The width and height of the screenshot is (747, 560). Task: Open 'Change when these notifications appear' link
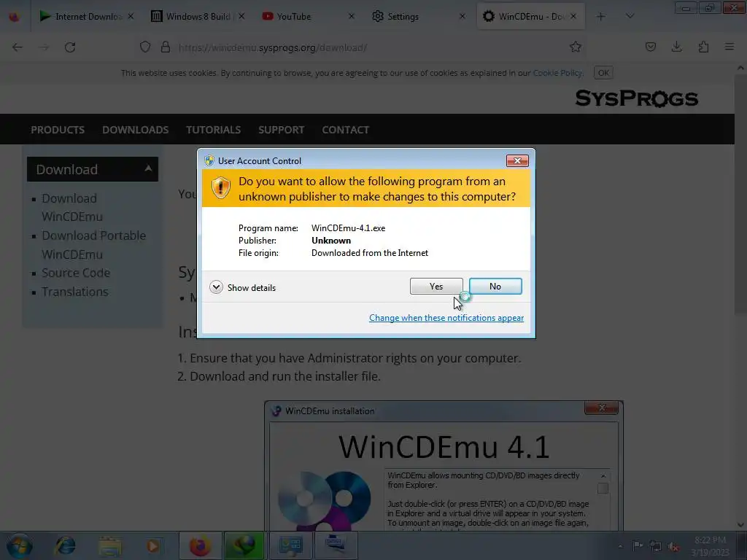[446, 318]
